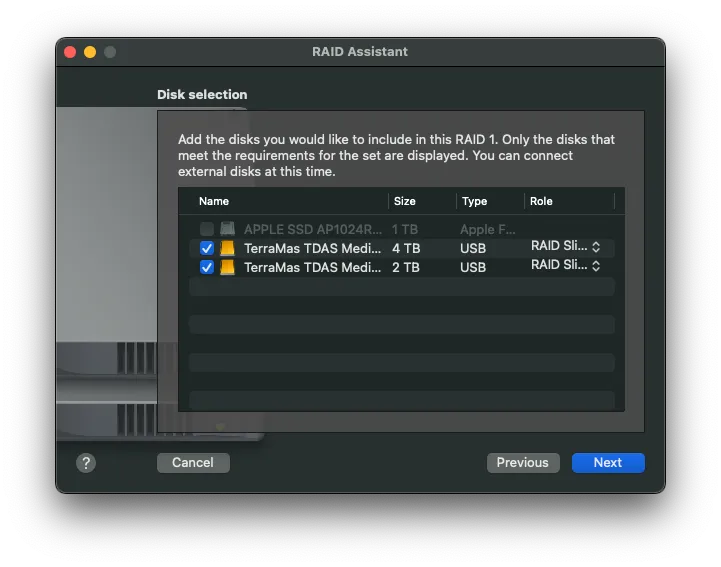Go back with the Previous button
The width and height of the screenshot is (721, 567).
point(523,462)
